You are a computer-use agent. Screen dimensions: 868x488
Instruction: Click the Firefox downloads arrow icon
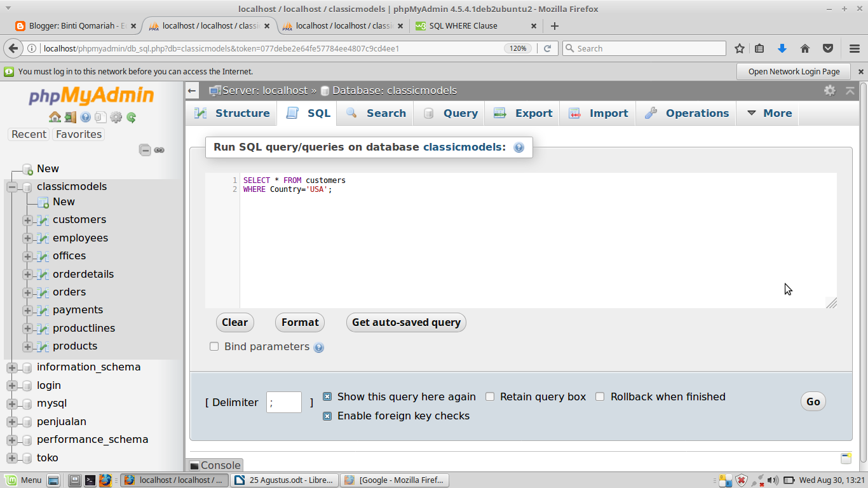(x=782, y=48)
